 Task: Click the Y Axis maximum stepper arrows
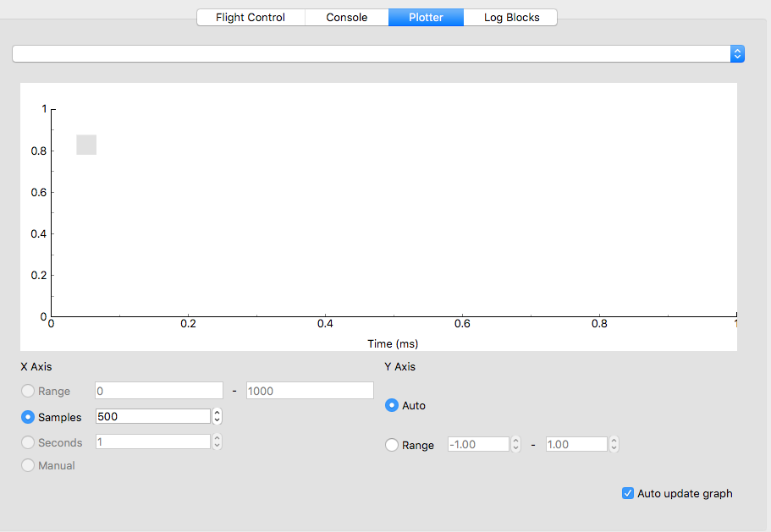pos(614,444)
